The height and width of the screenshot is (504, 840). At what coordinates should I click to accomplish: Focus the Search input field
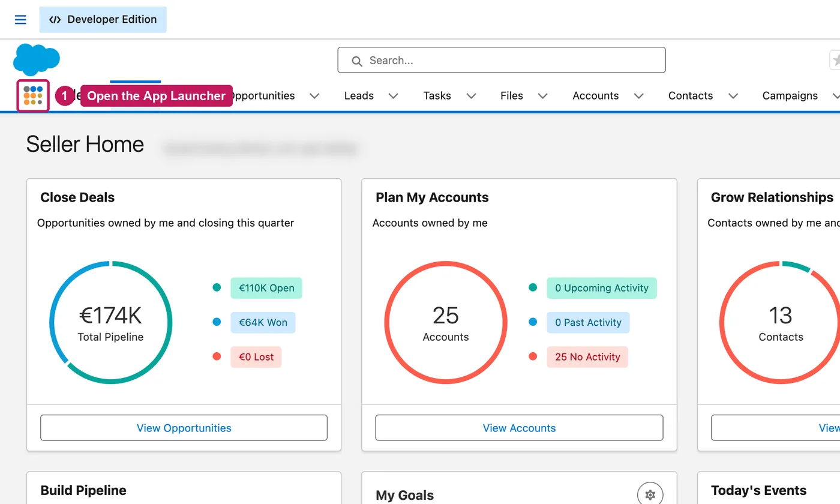[502, 60]
